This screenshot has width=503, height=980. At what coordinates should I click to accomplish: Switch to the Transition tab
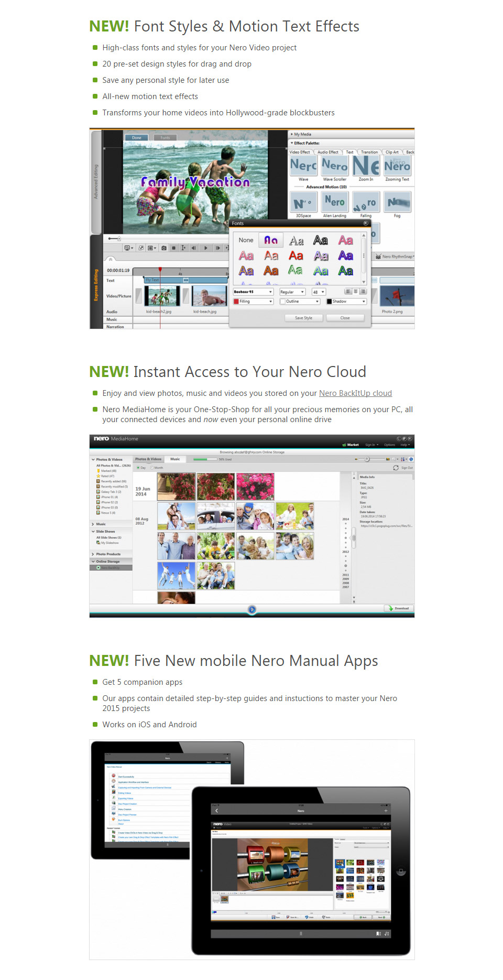click(369, 152)
